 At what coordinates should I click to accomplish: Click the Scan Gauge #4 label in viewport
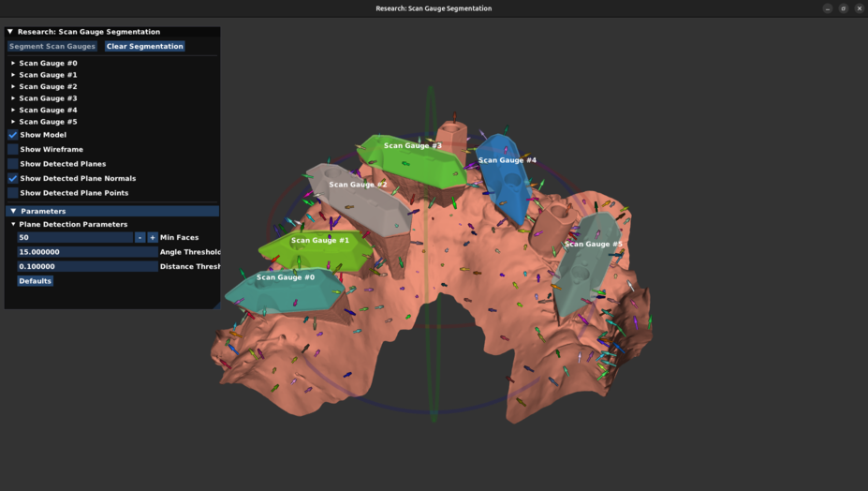pyautogui.click(x=507, y=160)
